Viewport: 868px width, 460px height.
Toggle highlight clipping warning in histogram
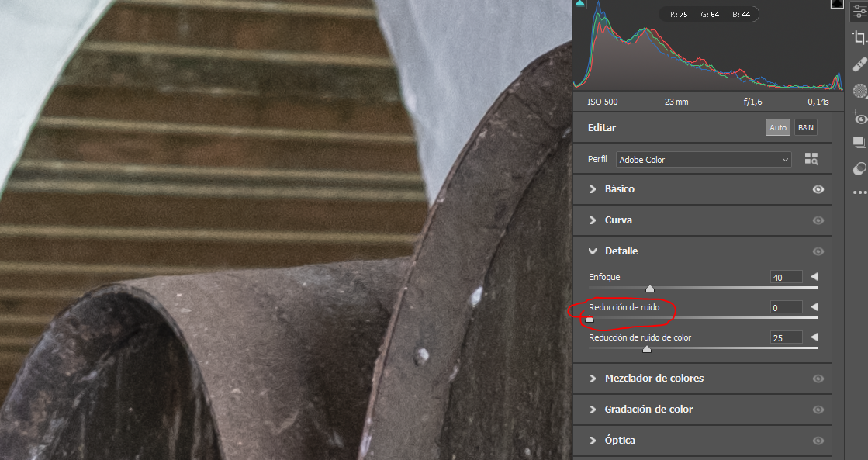836,3
